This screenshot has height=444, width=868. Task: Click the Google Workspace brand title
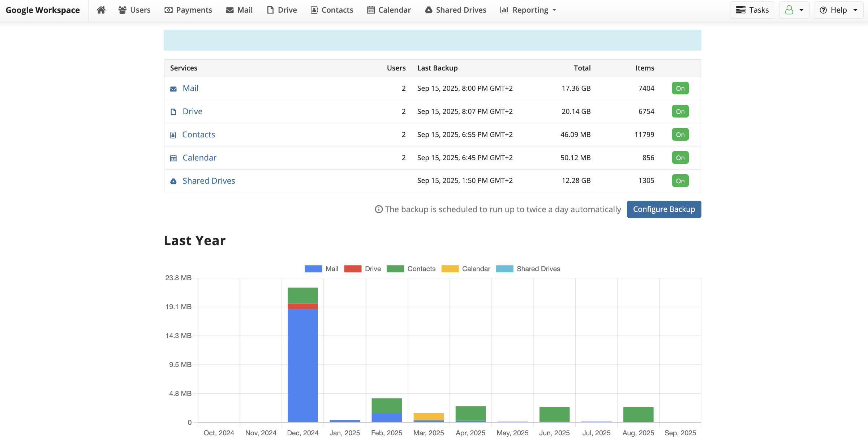(43, 10)
